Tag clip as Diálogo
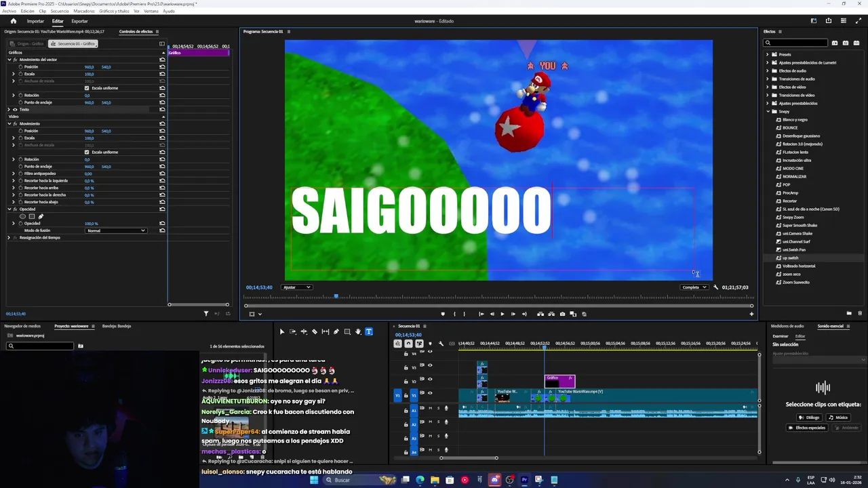The width and height of the screenshot is (868, 488). pyautogui.click(x=810, y=418)
